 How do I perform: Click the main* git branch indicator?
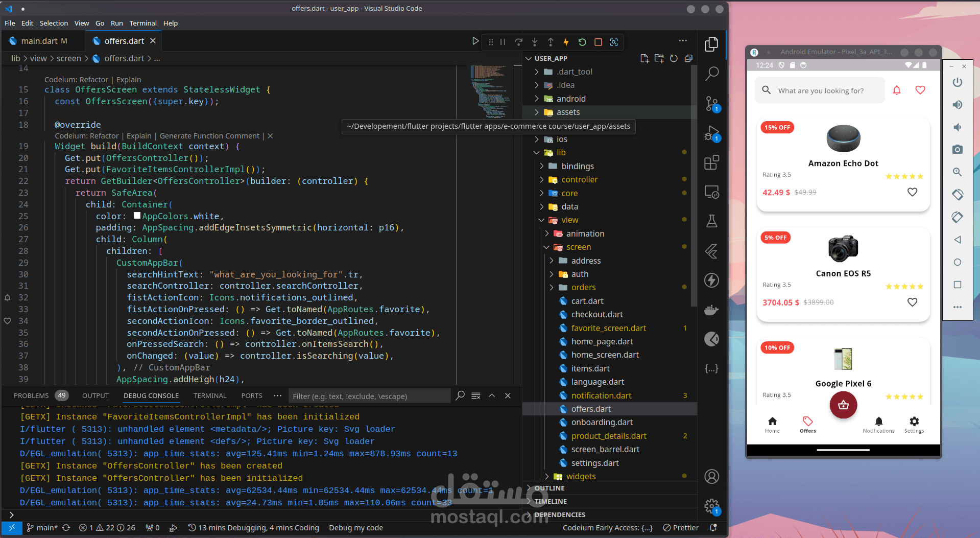[x=43, y=528]
